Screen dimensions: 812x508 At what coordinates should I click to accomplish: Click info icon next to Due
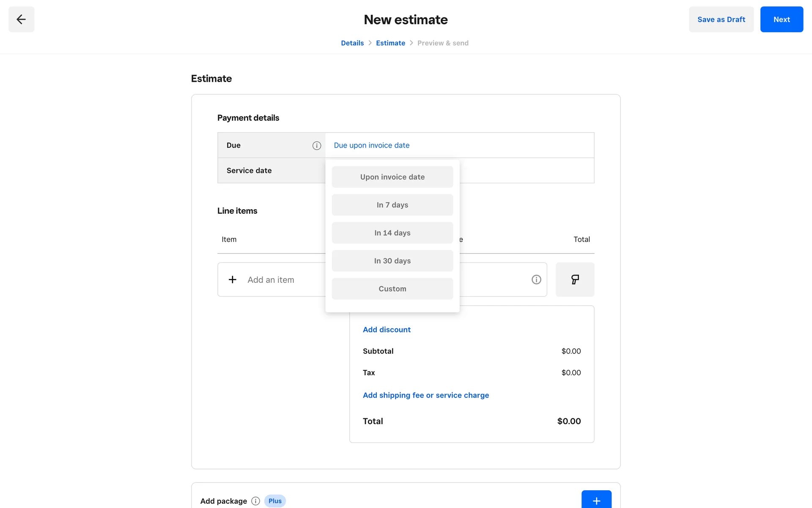click(316, 146)
